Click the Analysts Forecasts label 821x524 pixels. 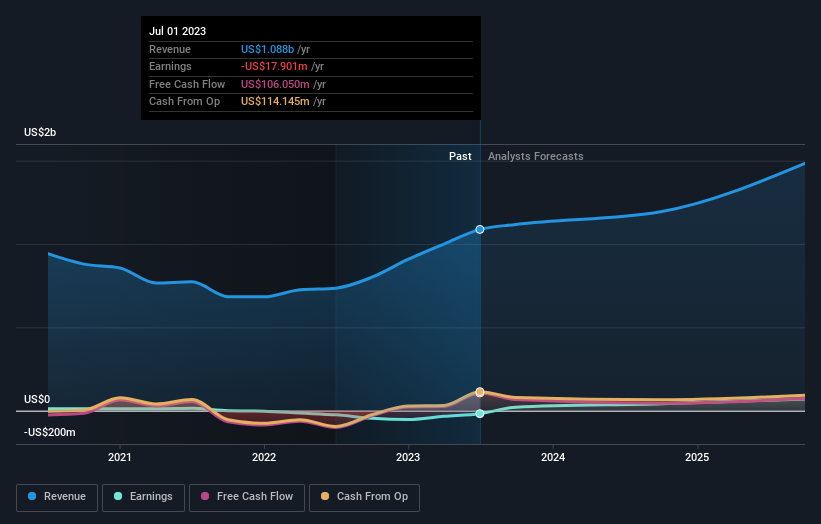tap(536, 156)
